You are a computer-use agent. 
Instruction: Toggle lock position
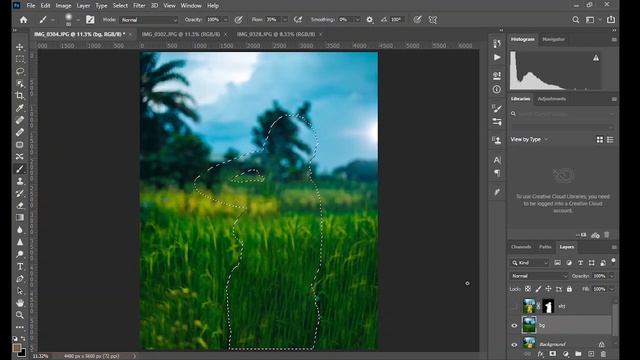(548, 289)
